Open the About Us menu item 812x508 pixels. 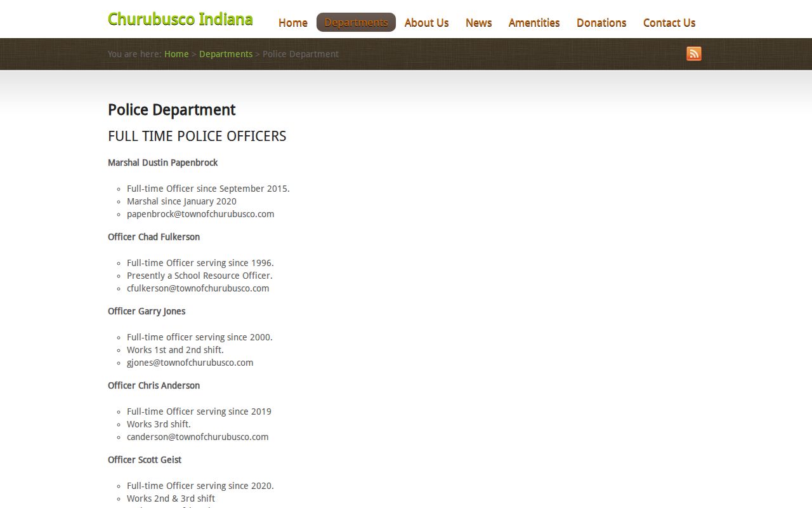pyautogui.click(x=426, y=22)
